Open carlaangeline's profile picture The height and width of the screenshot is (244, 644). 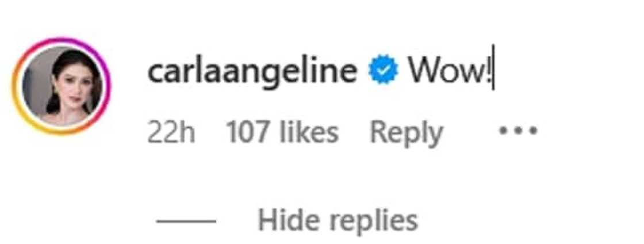(x=62, y=86)
